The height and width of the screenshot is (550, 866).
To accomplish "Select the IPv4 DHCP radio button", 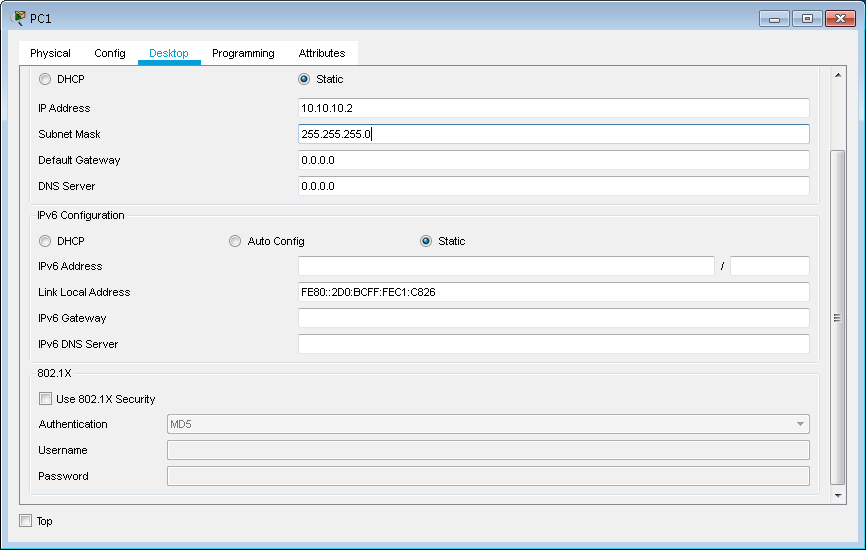I will (x=45, y=80).
